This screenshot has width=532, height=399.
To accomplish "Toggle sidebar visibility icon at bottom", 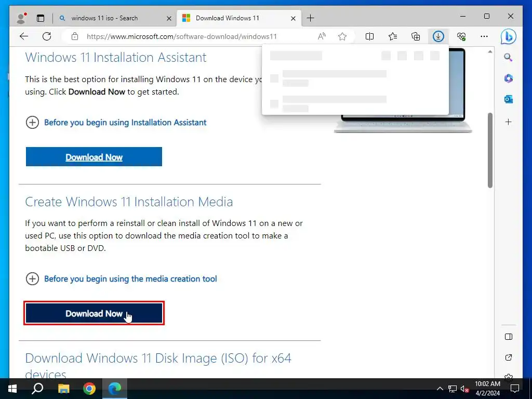I will tap(508, 337).
